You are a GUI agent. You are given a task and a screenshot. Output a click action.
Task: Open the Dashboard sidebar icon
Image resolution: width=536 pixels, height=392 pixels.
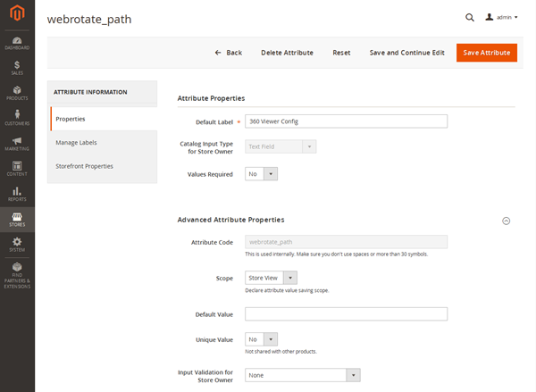pos(17,41)
